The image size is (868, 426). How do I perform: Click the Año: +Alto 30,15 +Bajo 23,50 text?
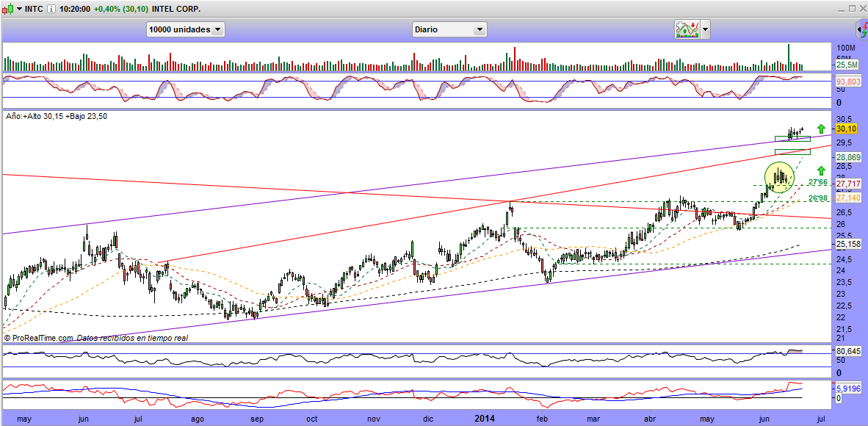click(x=57, y=116)
